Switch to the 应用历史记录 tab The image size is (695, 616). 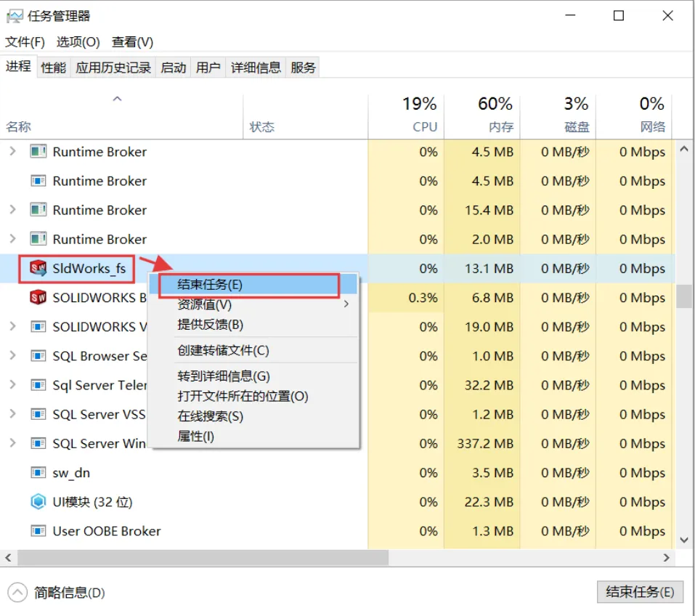pyautogui.click(x=113, y=68)
